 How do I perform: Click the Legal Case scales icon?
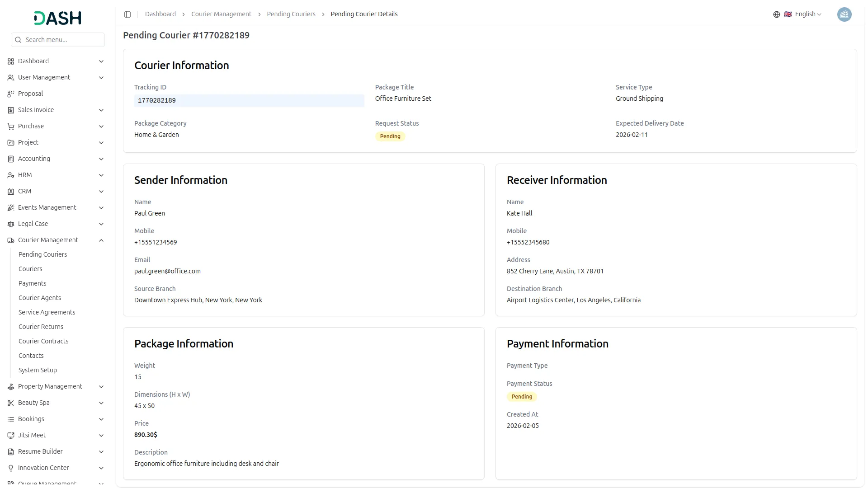pos(11,224)
